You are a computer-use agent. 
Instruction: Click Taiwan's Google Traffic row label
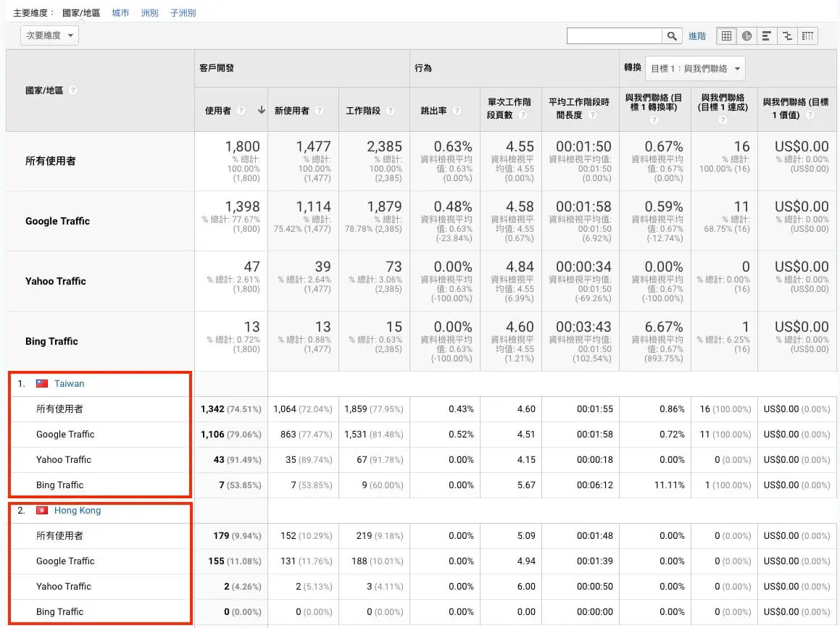click(65, 434)
